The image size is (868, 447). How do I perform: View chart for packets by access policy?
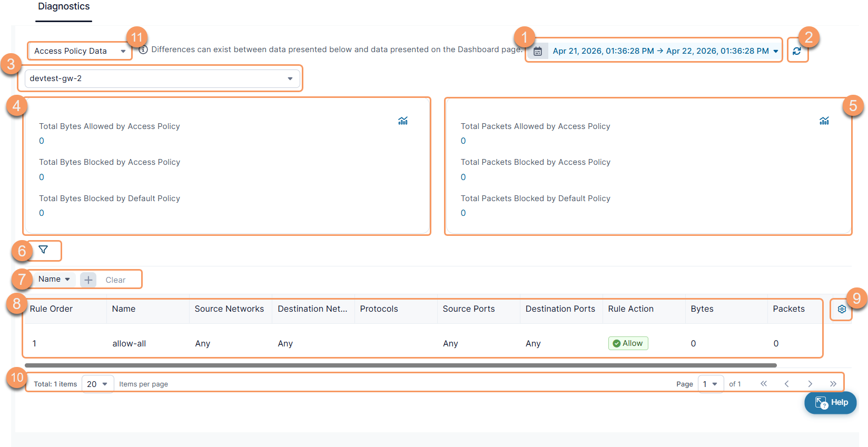[x=824, y=121]
